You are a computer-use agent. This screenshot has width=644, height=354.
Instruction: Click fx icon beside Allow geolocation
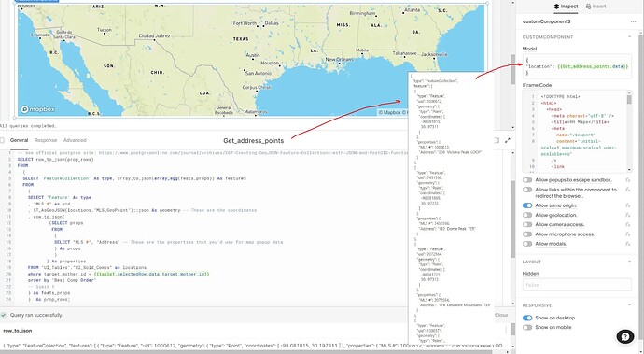click(x=627, y=215)
